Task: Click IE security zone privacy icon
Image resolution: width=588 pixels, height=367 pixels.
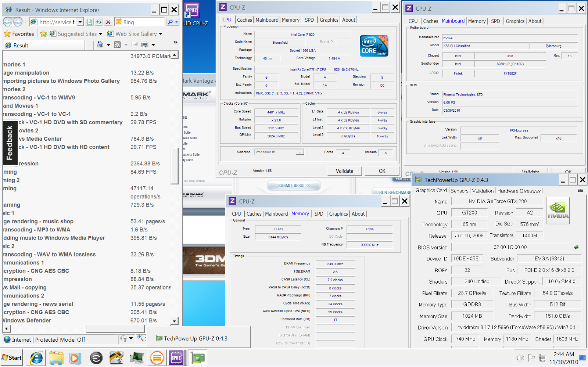Action: tap(123, 338)
